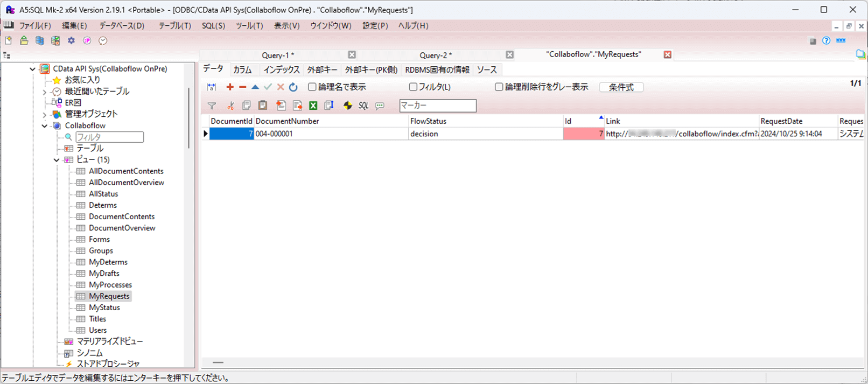Collapse the ビュー (15) node
This screenshot has height=384, width=868.
click(57, 160)
